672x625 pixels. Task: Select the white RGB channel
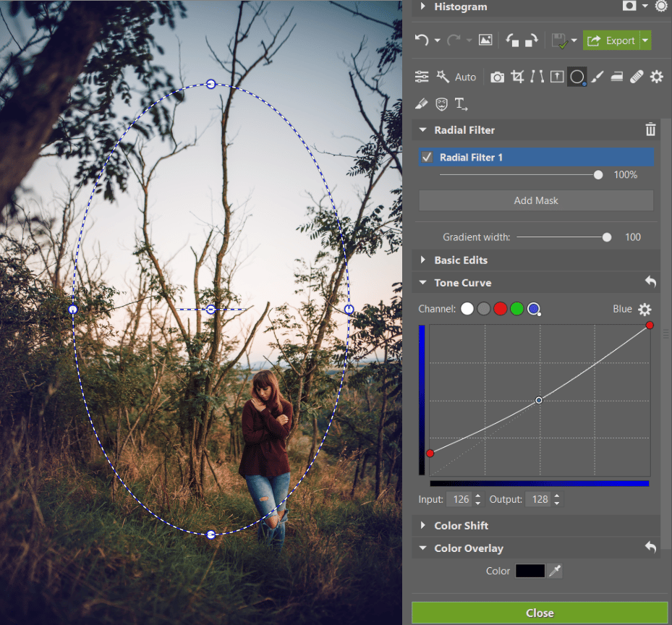pyautogui.click(x=467, y=309)
